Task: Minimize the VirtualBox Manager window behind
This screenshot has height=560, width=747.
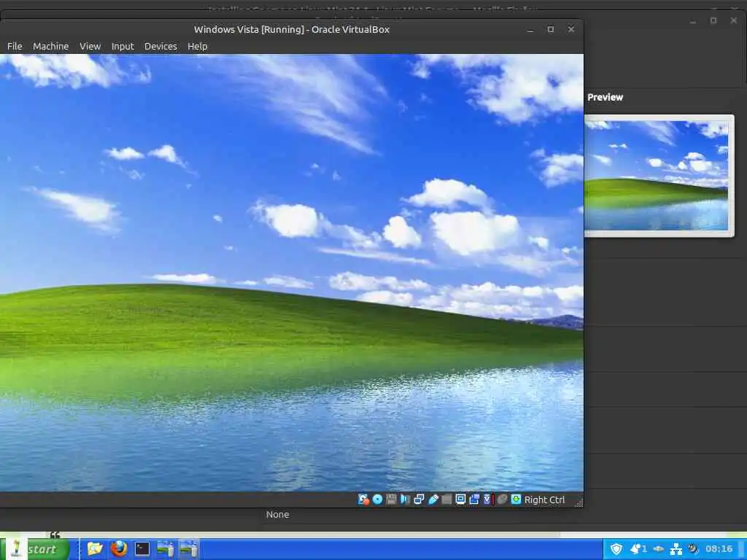Action: click(693, 20)
